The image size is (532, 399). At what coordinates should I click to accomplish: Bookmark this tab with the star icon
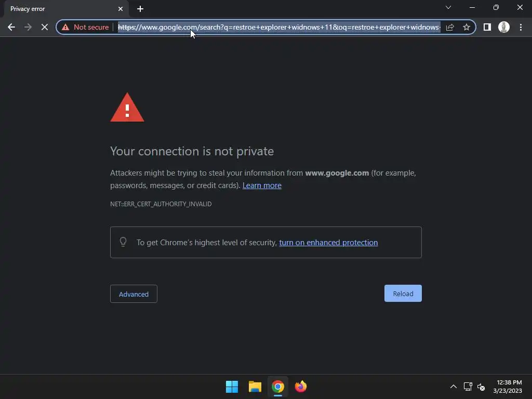tap(467, 27)
